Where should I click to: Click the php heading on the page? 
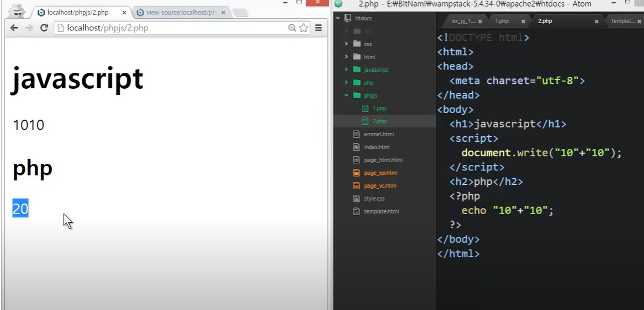(x=33, y=169)
